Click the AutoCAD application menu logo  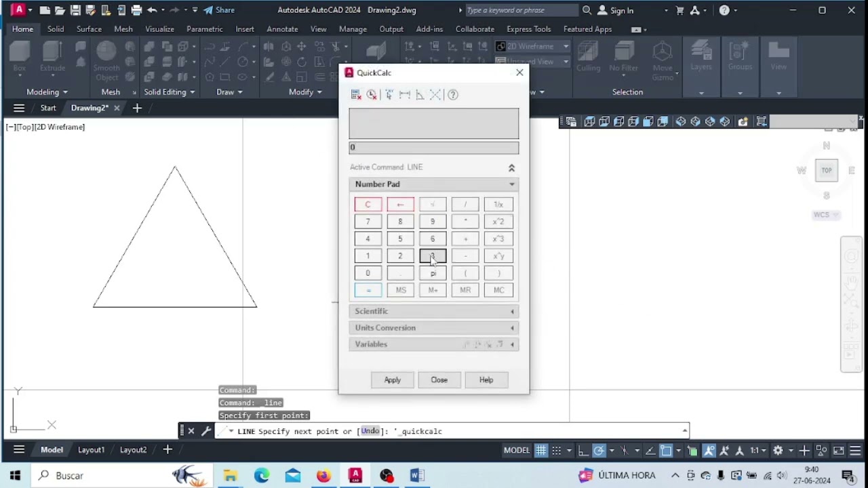[x=18, y=10]
